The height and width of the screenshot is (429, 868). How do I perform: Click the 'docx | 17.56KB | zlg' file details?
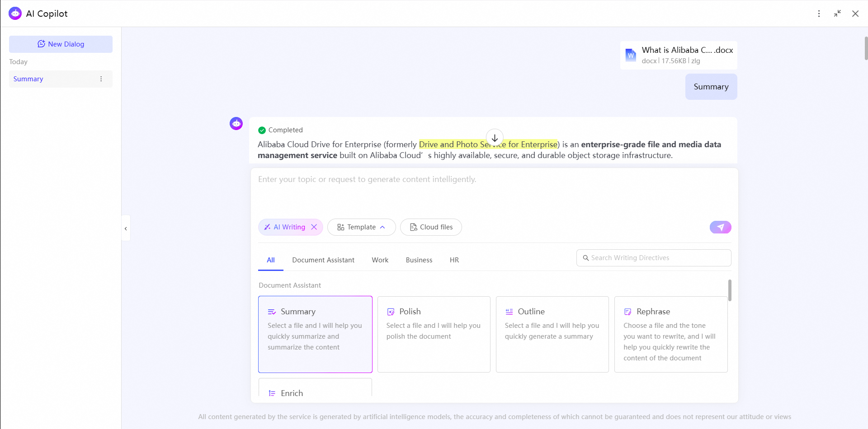[x=671, y=61]
